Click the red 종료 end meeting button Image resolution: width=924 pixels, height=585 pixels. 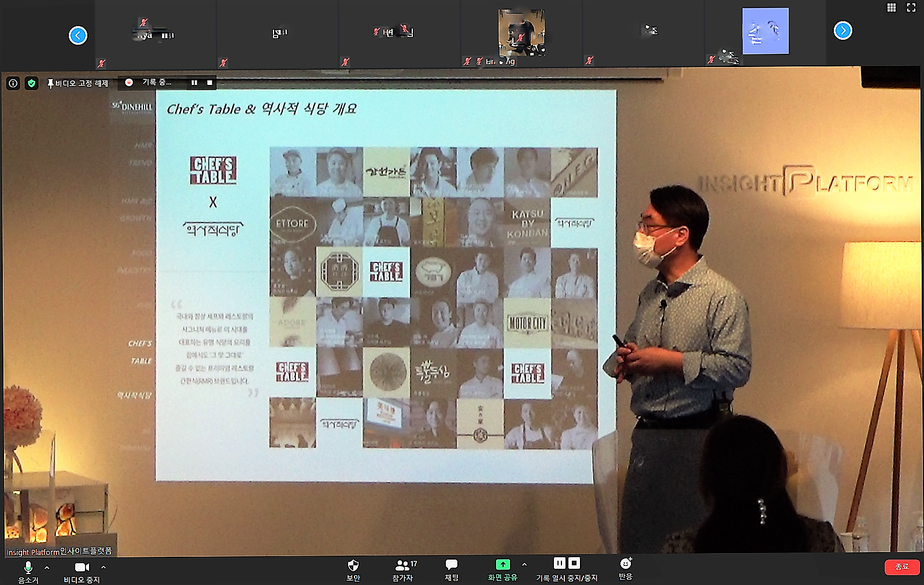[902, 567]
